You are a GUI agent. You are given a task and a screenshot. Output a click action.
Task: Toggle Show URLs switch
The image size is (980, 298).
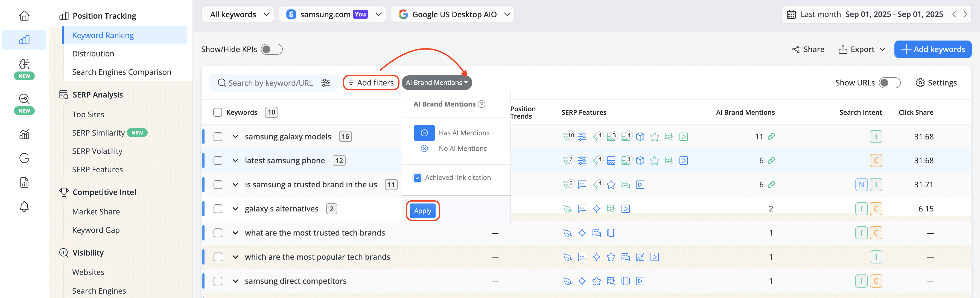click(x=889, y=83)
